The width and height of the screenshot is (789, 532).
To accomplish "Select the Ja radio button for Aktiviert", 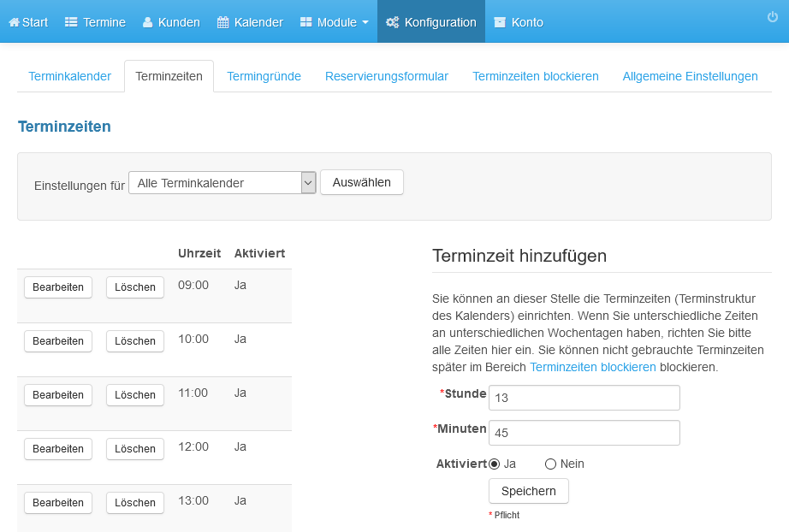I will [494, 464].
